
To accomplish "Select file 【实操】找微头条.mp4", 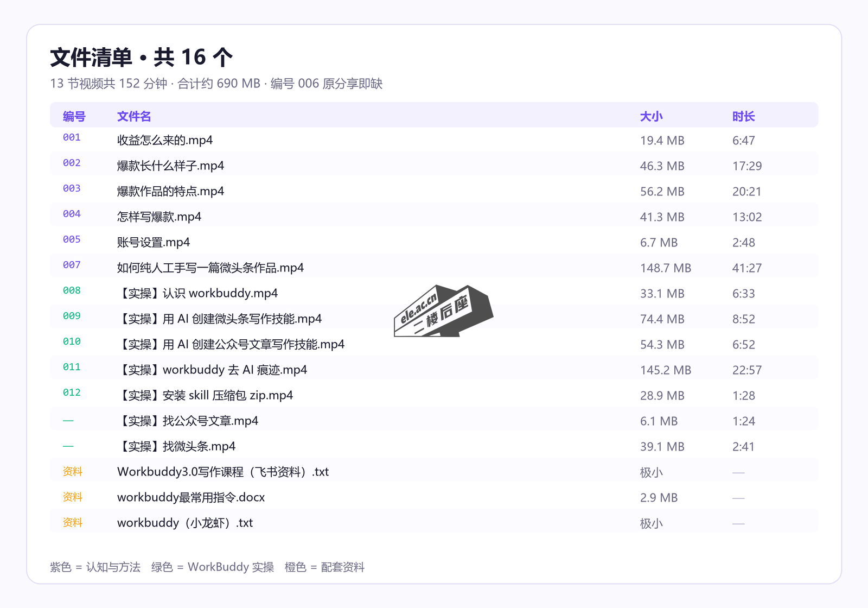I will (176, 446).
